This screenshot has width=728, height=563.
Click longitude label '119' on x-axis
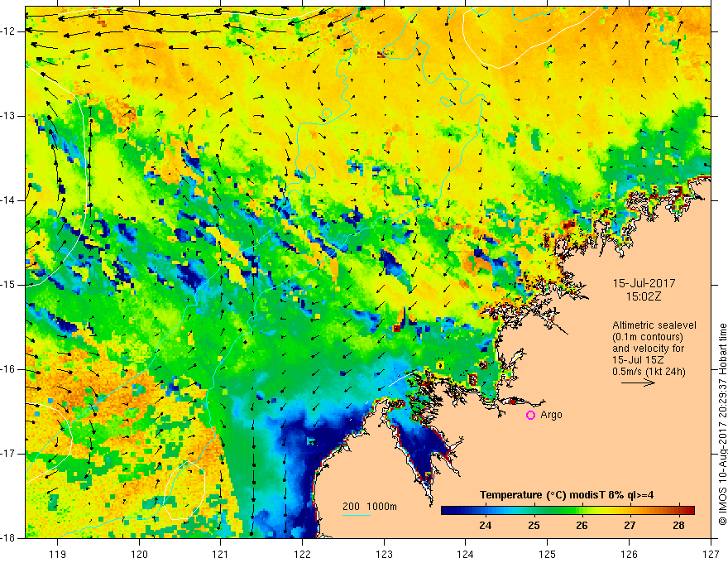point(57,554)
